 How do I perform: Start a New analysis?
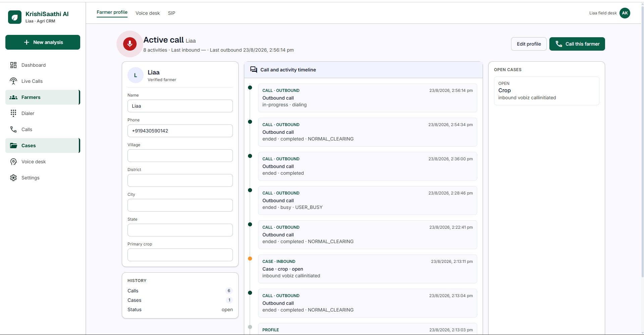43,42
